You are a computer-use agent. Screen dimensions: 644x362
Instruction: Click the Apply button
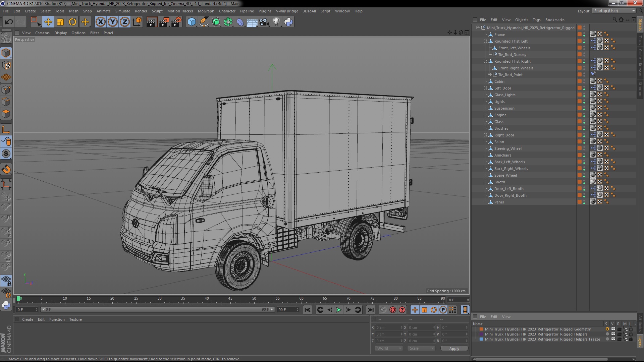point(454,349)
